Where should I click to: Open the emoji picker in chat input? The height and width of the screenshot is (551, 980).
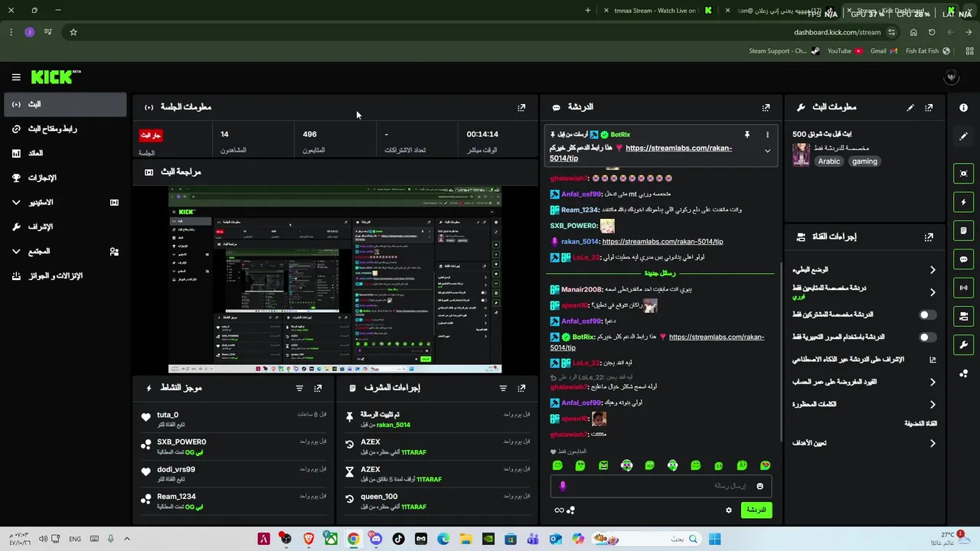[759, 486]
